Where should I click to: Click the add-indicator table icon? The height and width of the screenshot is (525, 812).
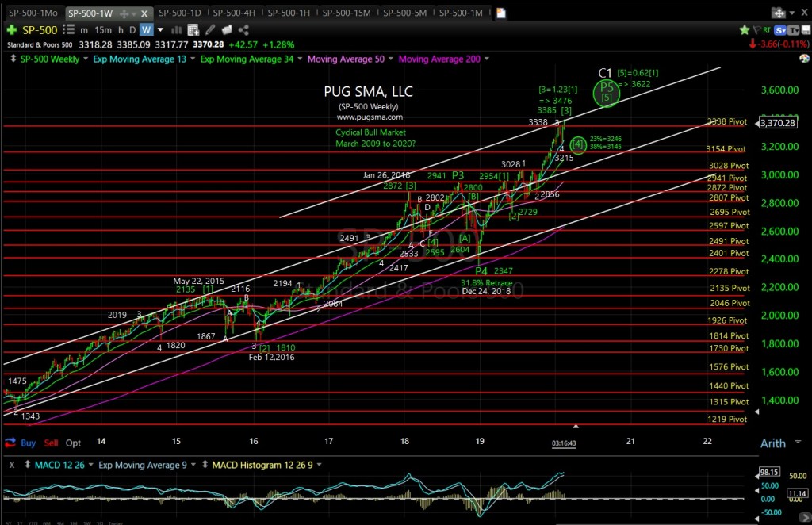point(193,30)
